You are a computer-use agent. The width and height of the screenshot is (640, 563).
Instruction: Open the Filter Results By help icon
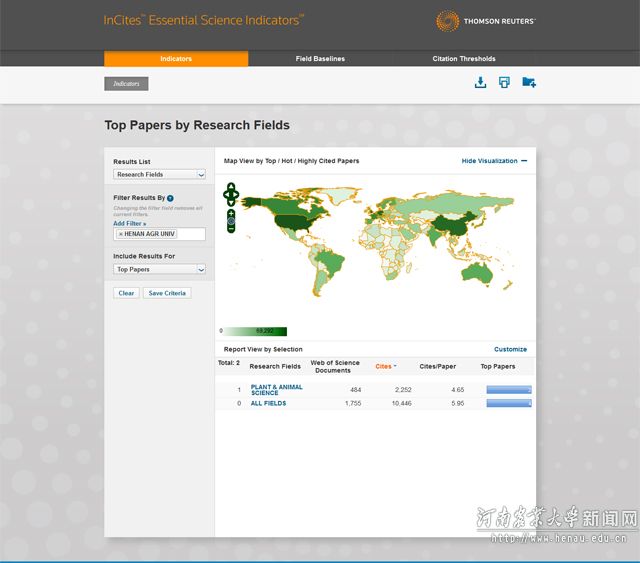(170, 198)
